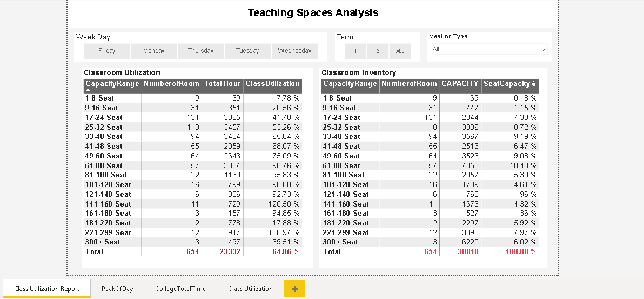Select Thursday in Week Day slicer
Image resolution: width=644 pixels, height=299 pixels.
pos(201,51)
